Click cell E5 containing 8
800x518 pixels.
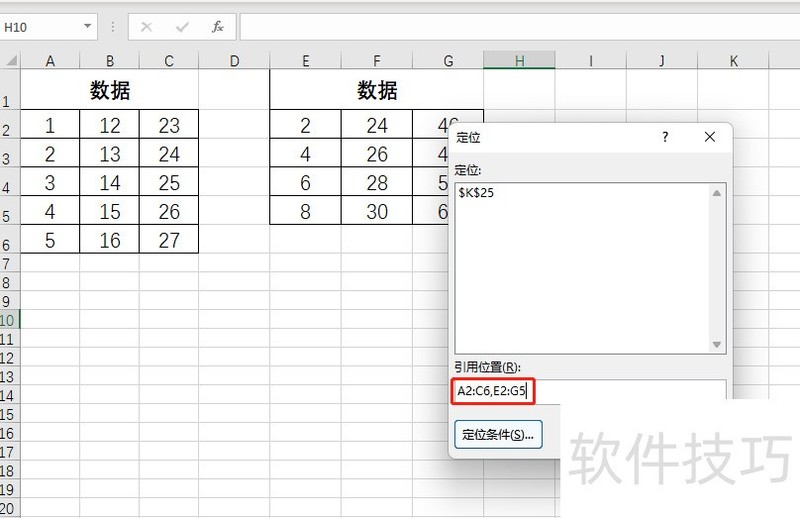305,211
